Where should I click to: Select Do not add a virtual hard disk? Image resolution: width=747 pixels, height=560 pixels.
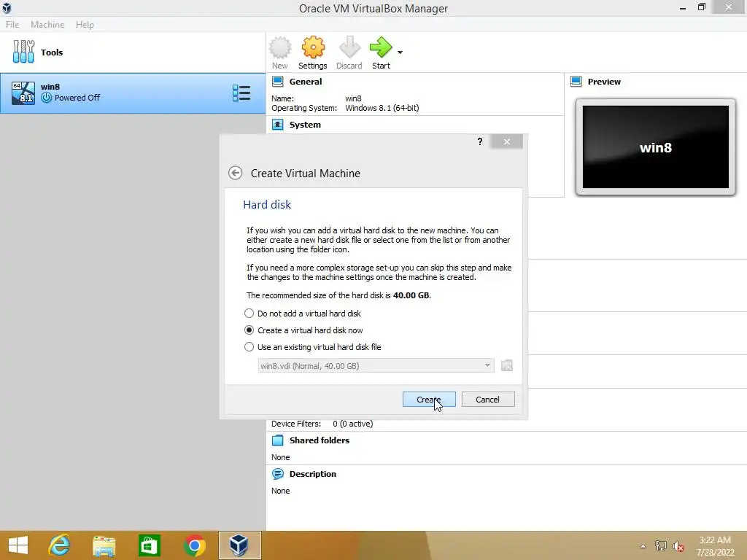[x=303, y=314]
